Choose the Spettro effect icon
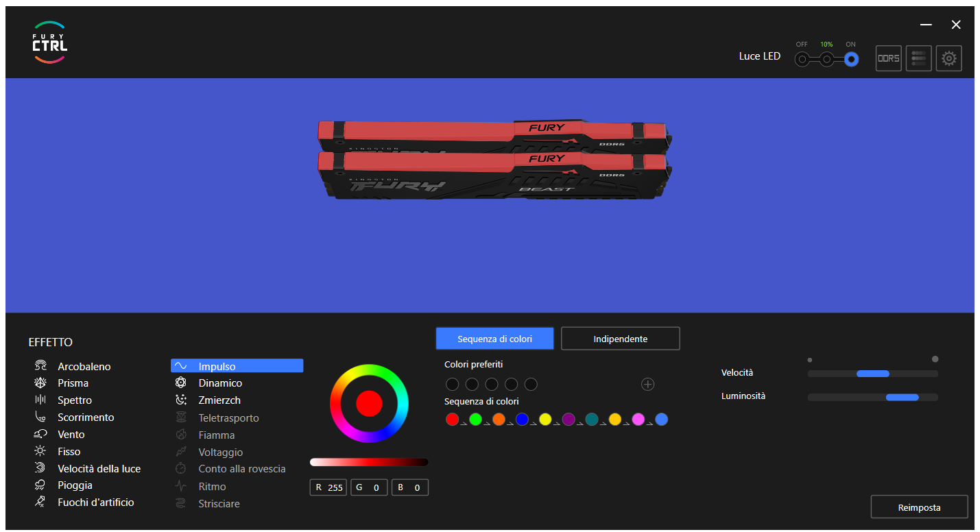 40,400
